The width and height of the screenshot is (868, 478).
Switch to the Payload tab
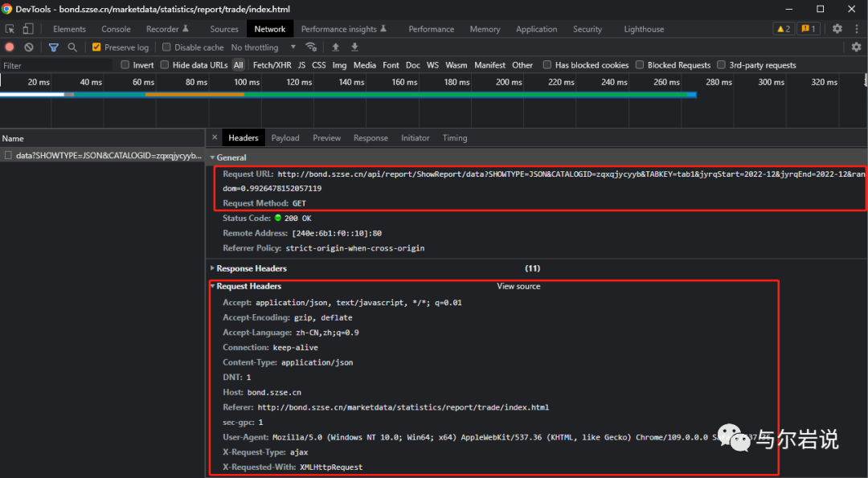coord(285,137)
